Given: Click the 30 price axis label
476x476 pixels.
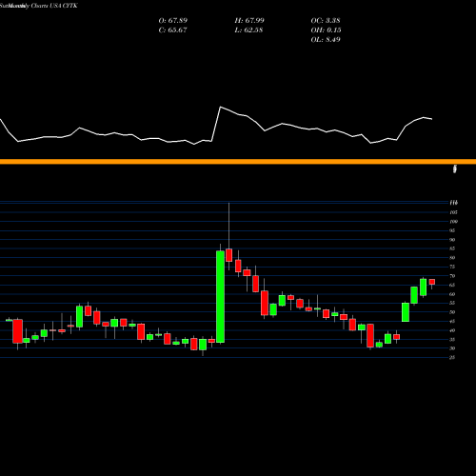Looking at the screenshot, I should 452,348.
